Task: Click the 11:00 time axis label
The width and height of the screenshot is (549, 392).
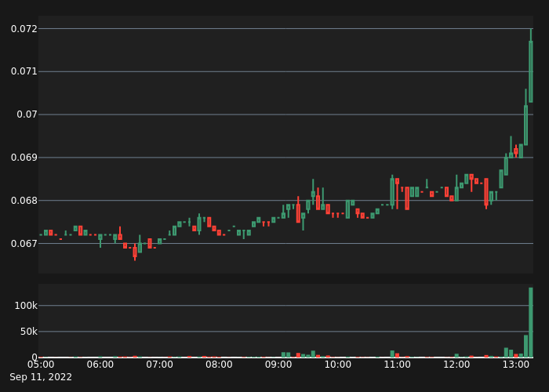Action: 398,365
